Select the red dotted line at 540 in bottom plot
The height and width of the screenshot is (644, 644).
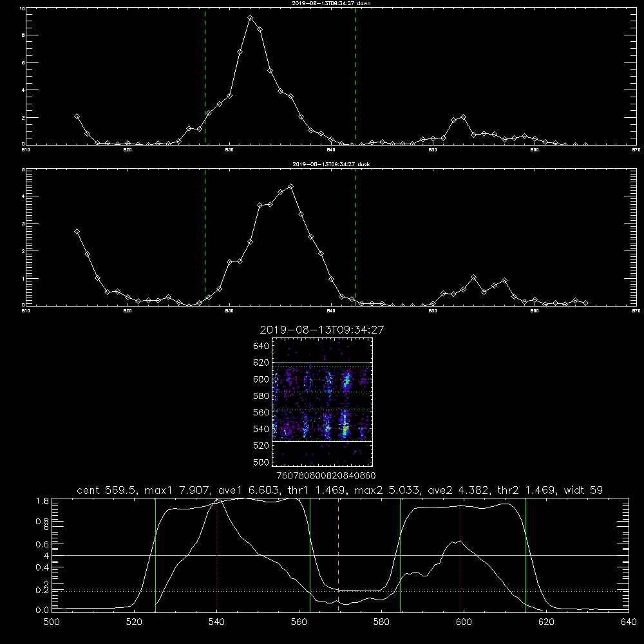[x=216, y=555]
